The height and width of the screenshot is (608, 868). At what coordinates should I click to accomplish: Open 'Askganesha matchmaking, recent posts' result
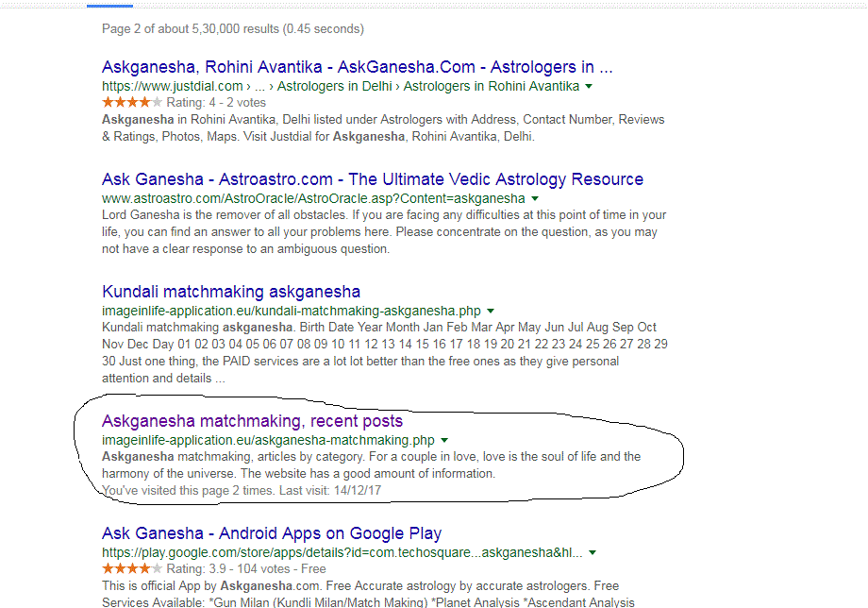coord(253,421)
